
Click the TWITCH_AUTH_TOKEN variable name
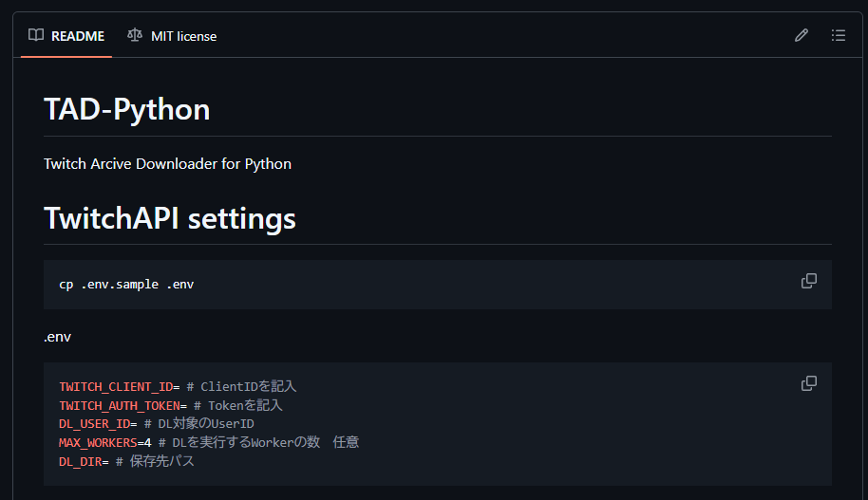(120, 405)
